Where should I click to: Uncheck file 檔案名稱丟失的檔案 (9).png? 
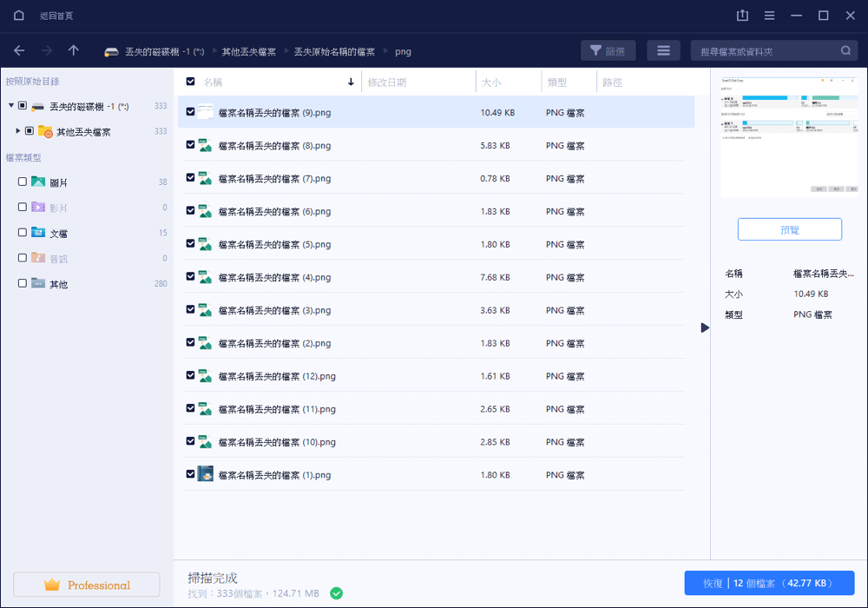pos(190,112)
